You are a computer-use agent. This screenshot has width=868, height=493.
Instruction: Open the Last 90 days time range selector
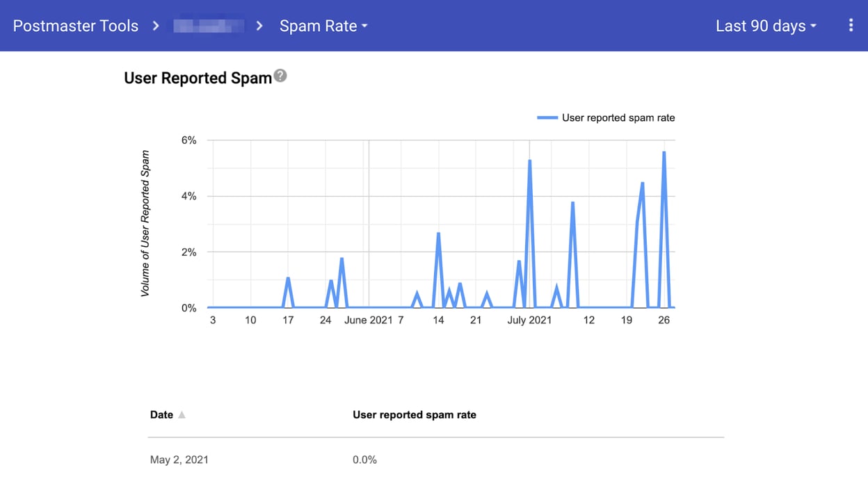tap(765, 25)
